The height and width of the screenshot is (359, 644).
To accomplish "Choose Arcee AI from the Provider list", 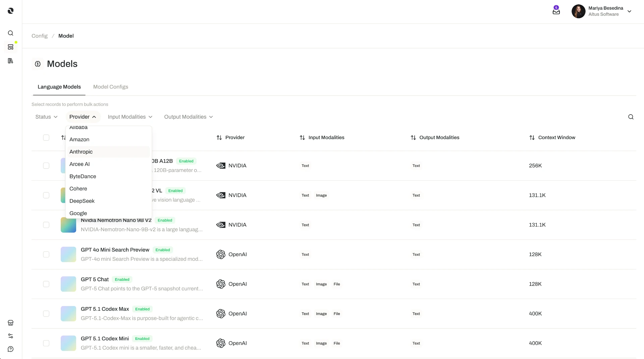I will 109,164.
